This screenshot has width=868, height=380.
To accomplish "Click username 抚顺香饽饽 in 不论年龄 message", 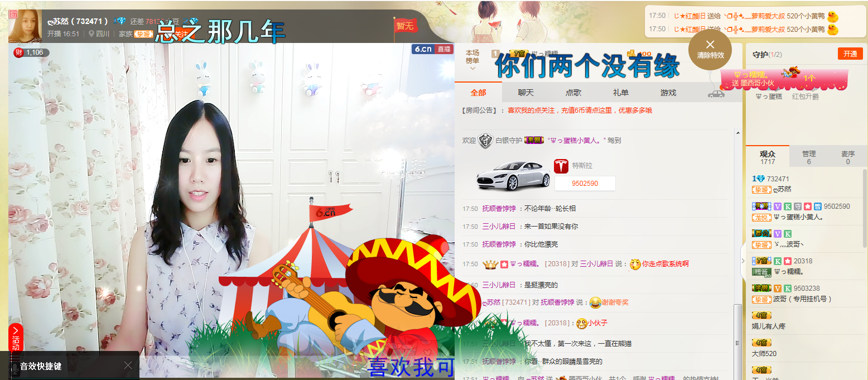I will pos(499,209).
